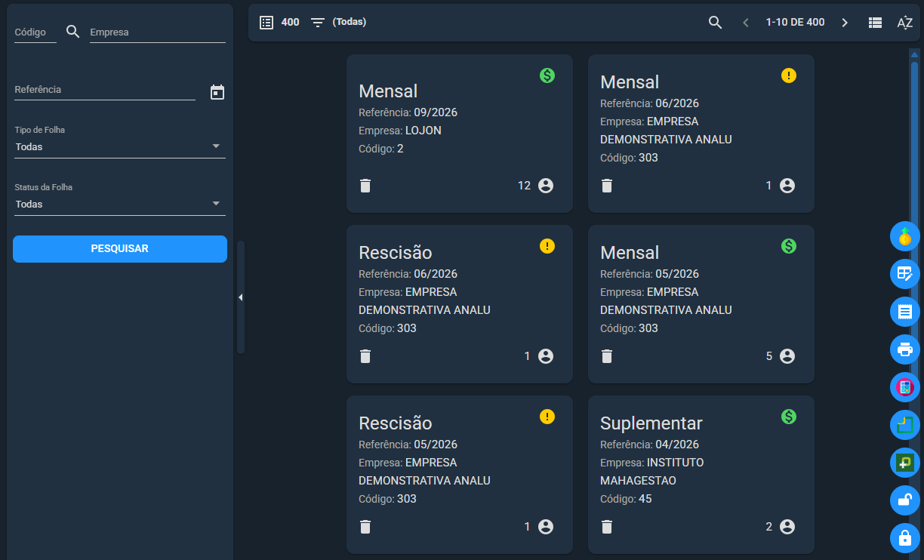Focus the Referência input field
This screenshot has width=924, height=560.
[105, 90]
